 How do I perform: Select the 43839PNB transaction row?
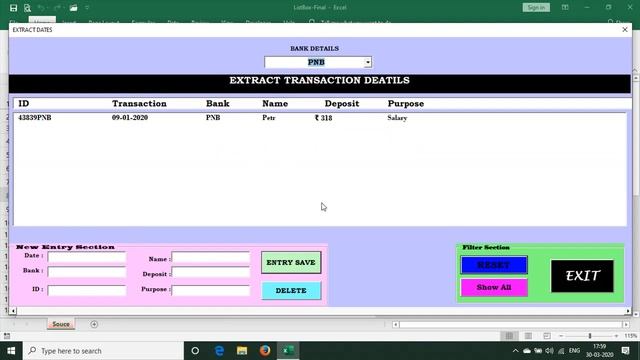tap(320, 118)
